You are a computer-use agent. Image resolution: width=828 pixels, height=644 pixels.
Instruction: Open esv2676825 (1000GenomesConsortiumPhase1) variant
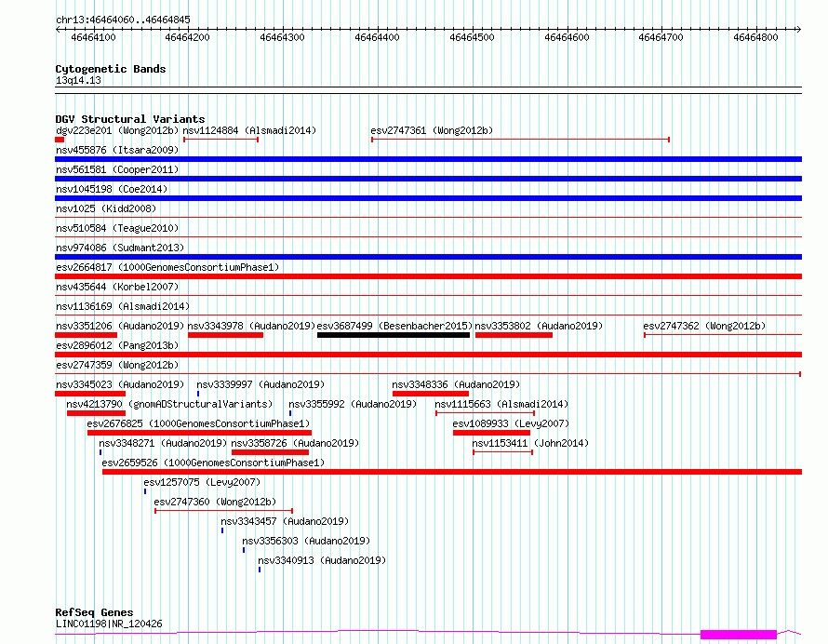click(198, 423)
